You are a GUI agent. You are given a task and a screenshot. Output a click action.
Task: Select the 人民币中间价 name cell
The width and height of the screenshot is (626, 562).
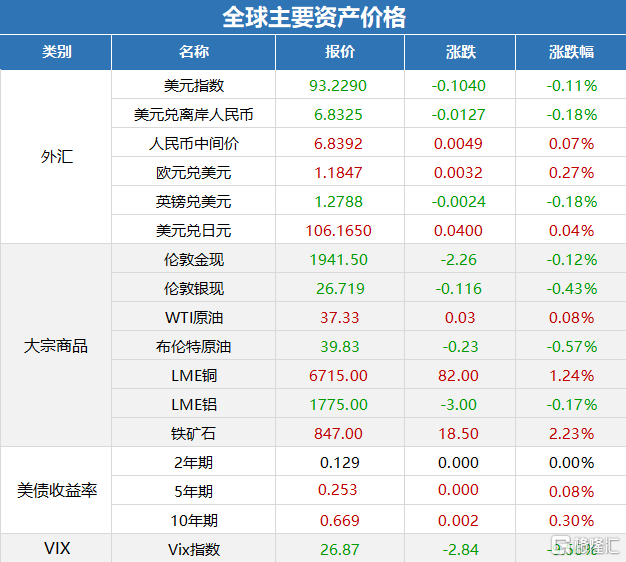[194, 143]
